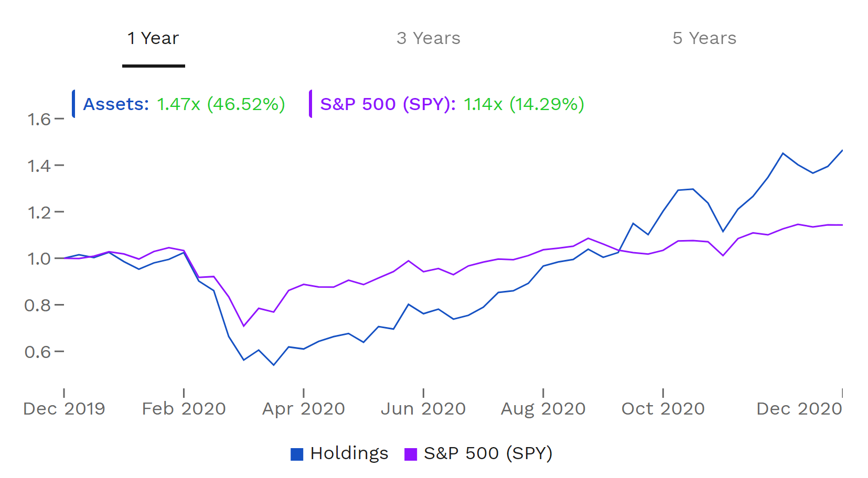The height and width of the screenshot is (478, 868).
Task: Click the Jun 2020 axis label
Action: pyautogui.click(x=423, y=409)
